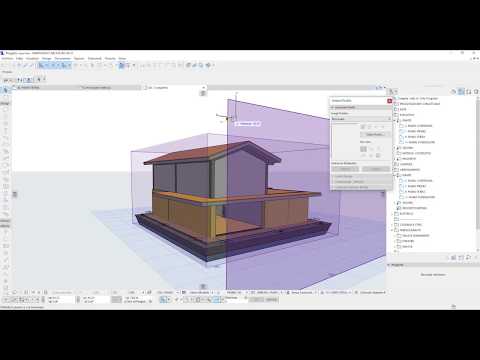Click the cutting plane handle at the viewport right edge
Viewport: 480px width, 360px height.
coord(383,194)
